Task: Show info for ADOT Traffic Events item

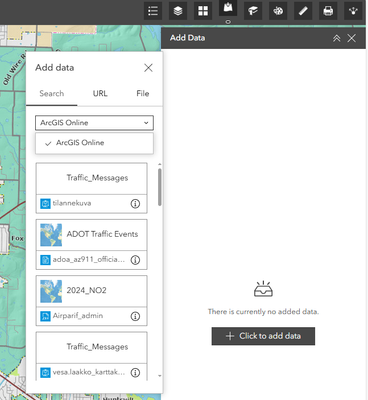Action: 135,260
